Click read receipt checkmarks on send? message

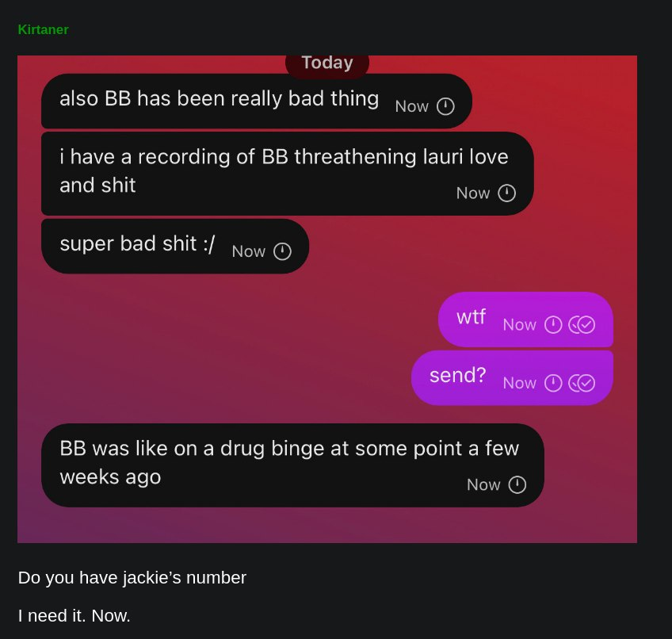pos(582,383)
